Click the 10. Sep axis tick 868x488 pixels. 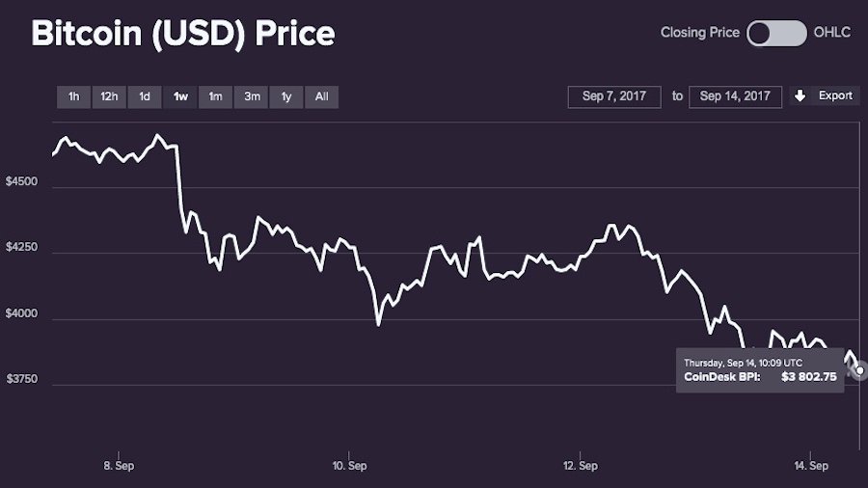pyautogui.click(x=349, y=465)
